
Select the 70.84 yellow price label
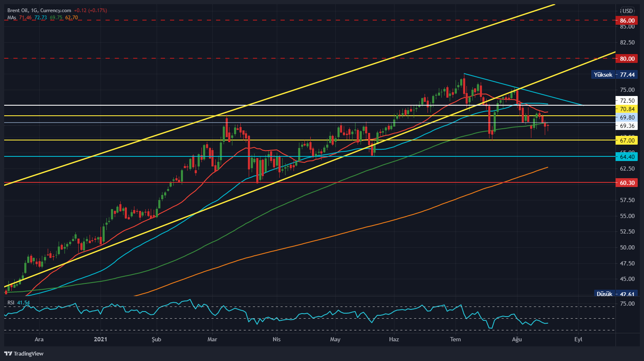(627, 109)
